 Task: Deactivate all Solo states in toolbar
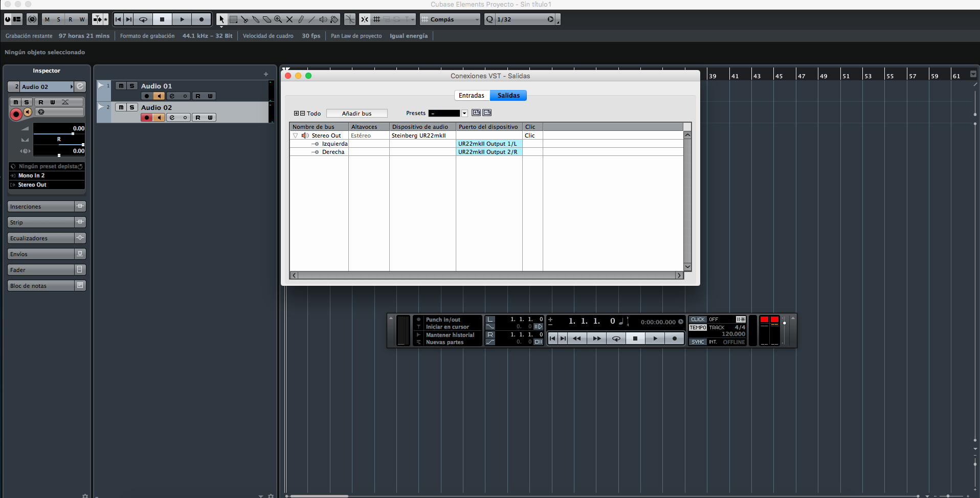(59, 19)
